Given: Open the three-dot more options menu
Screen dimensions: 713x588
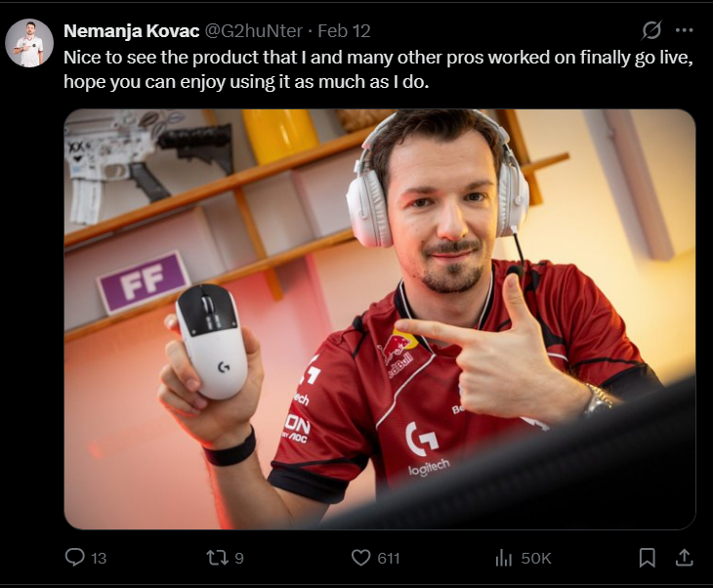Looking at the screenshot, I should (x=684, y=31).
